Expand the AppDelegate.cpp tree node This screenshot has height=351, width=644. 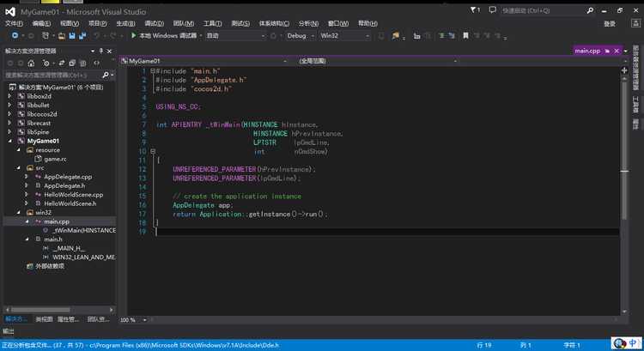pos(27,177)
